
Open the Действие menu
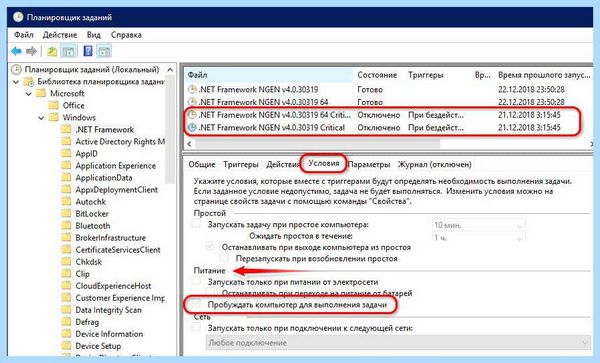60,35
